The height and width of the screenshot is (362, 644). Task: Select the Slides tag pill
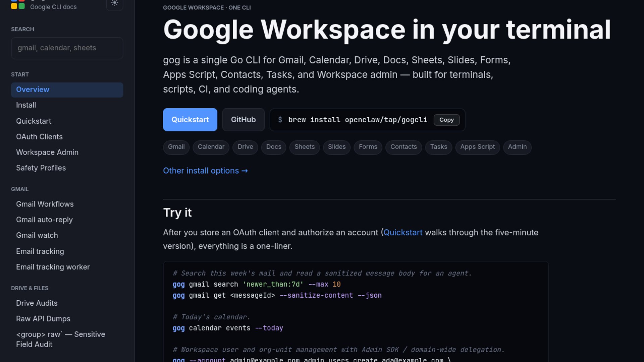point(337,147)
